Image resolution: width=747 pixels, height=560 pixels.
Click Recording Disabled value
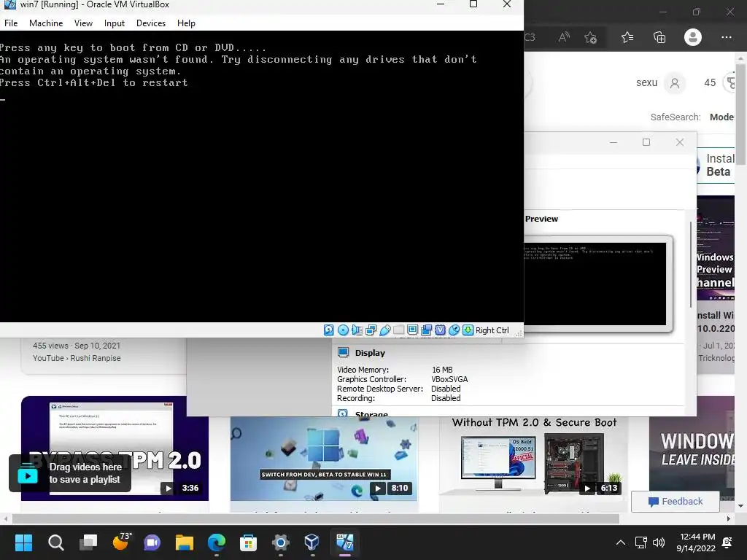(x=446, y=398)
